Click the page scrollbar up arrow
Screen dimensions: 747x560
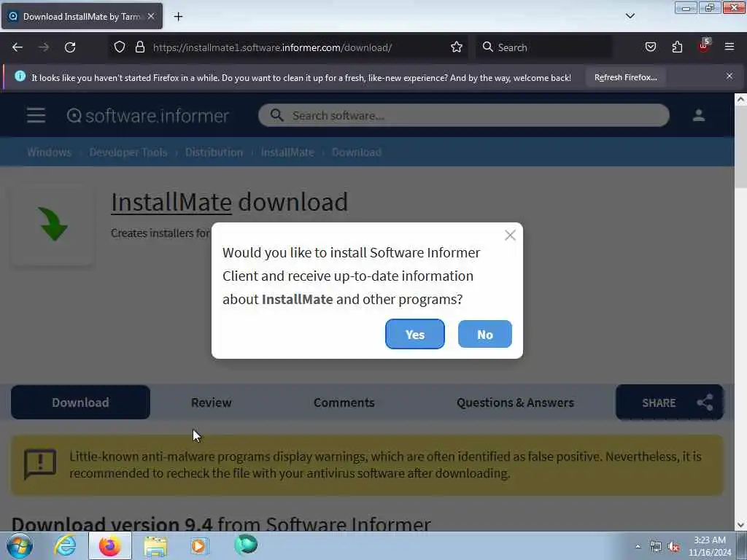[740, 99]
